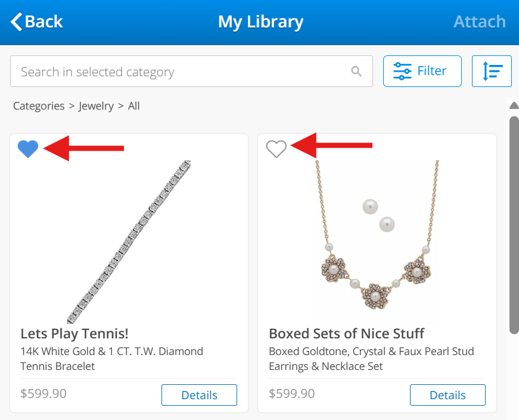Click the Boxed Sets of Nice Stuff title

point(347,333)
